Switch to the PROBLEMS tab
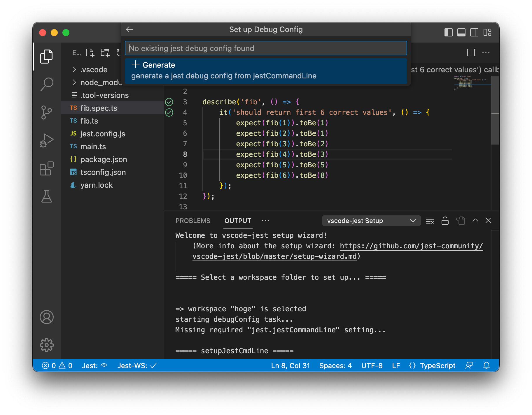 (x=193, y=221)
